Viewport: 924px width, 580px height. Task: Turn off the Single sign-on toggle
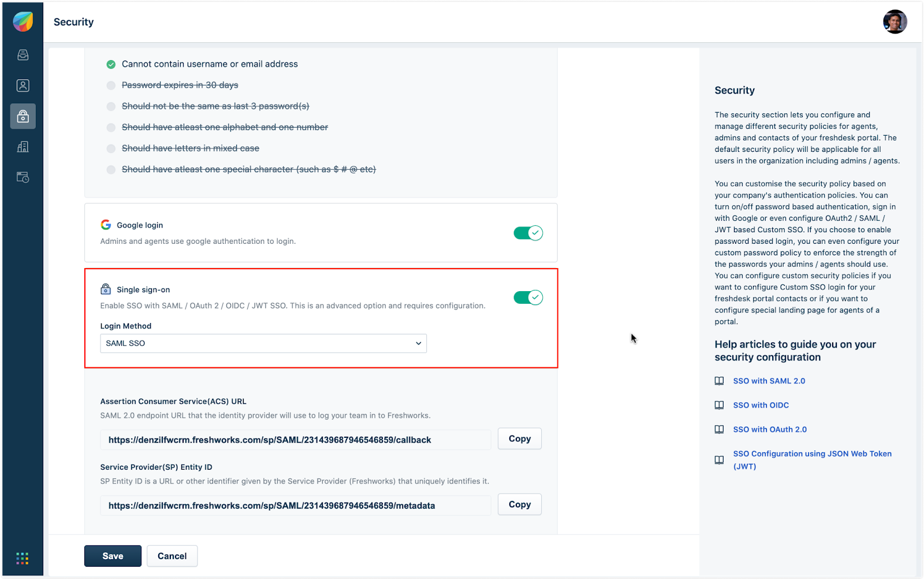(x=528, y=298)
